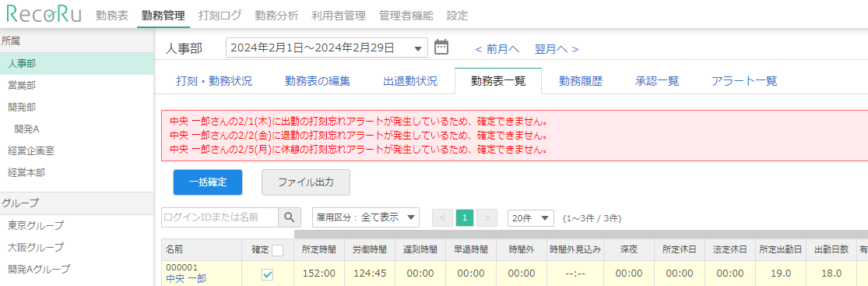
Task: Click the 遅刻時間 column header
Action: (420, 250)
